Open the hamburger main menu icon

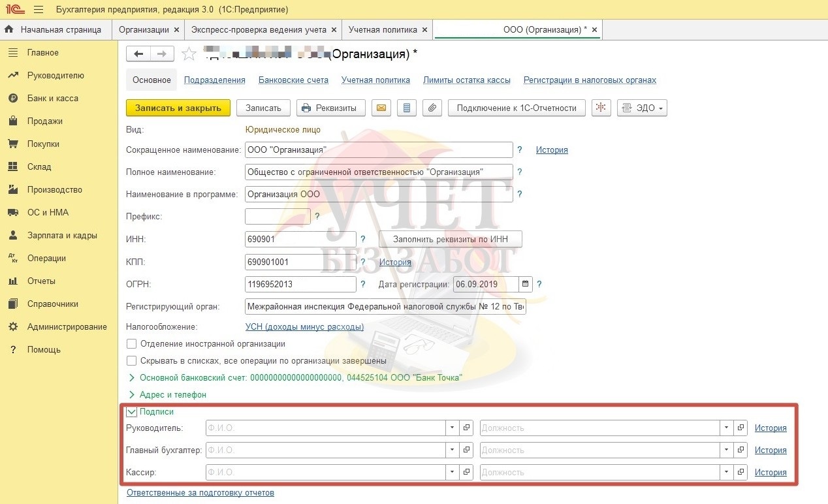coord(38,10)
